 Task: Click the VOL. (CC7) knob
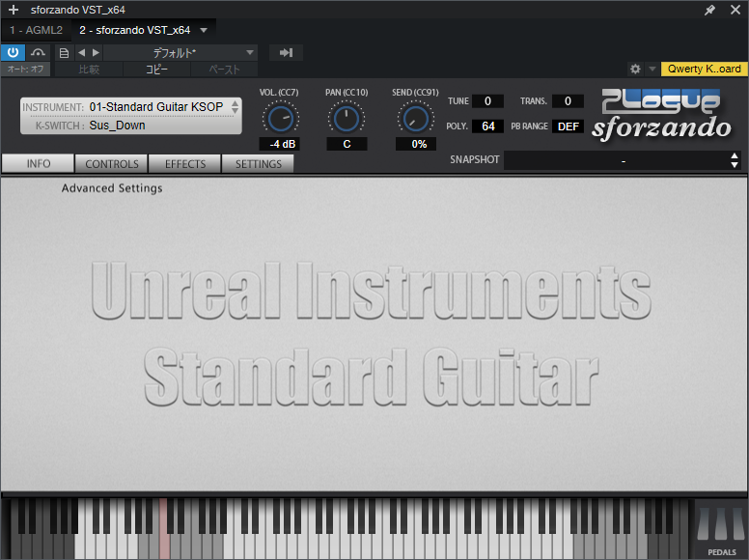click(x=281, y=119)
